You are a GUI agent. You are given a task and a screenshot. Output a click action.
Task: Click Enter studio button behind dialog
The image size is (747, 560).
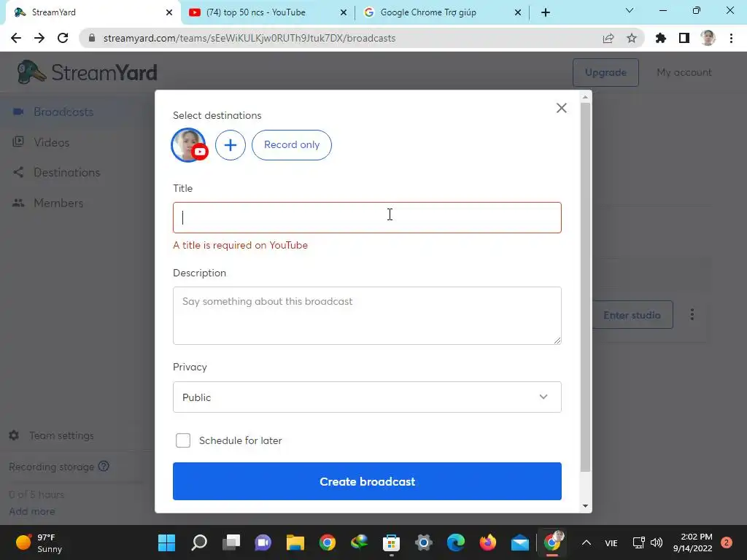coord(632,315)
